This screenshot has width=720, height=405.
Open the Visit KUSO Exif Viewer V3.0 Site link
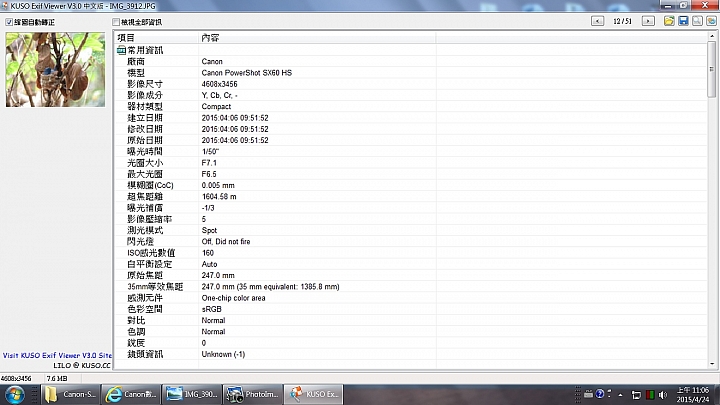tap(57, 355)
